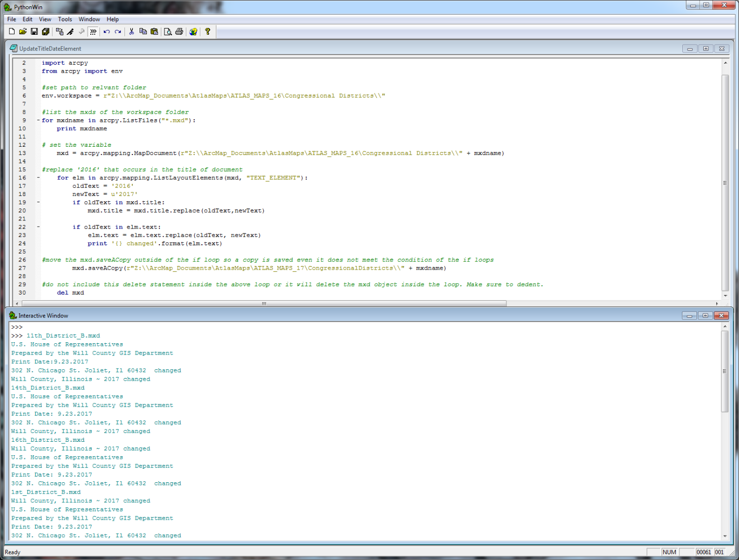Screen dimensions: 739x560
Task: Open the Tools menu
Action: coord(65,19)
